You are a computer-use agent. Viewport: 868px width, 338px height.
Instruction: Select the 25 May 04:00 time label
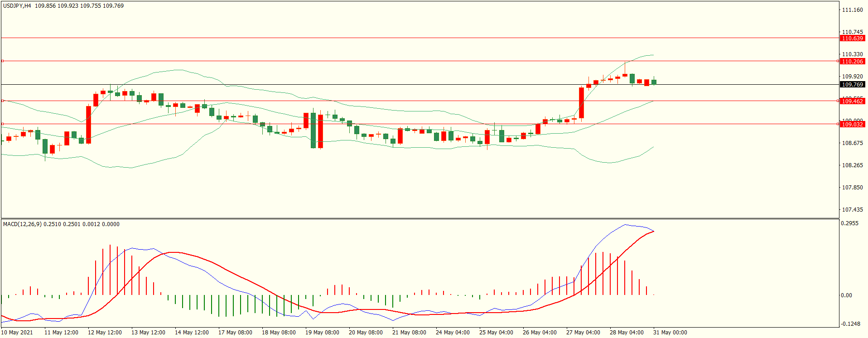496,333
